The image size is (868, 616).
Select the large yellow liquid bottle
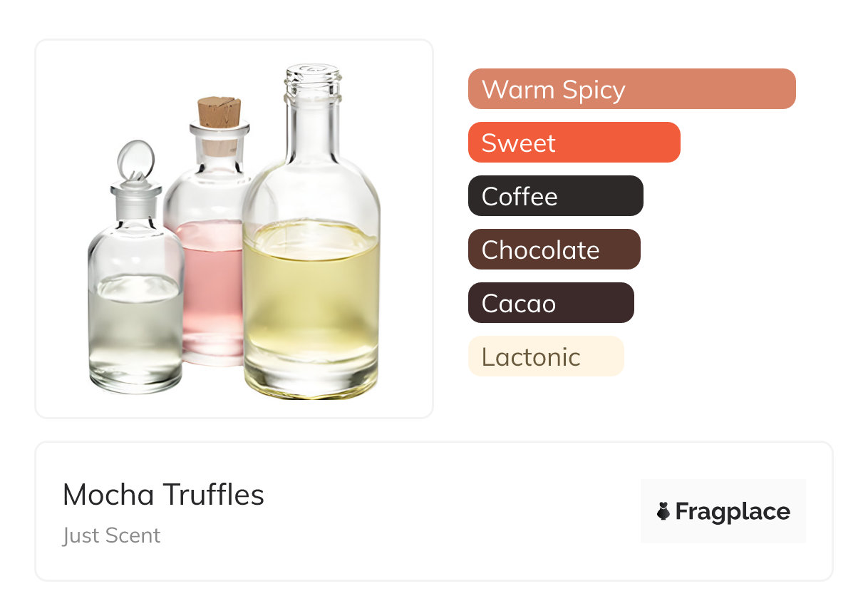(x=311, y=271)
